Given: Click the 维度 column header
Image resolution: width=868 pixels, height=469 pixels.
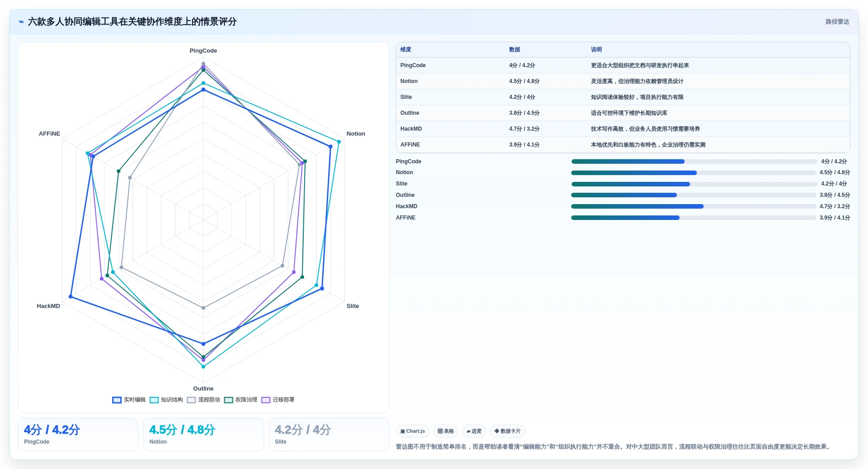Looking at the screenshot, I should point(406,49).
